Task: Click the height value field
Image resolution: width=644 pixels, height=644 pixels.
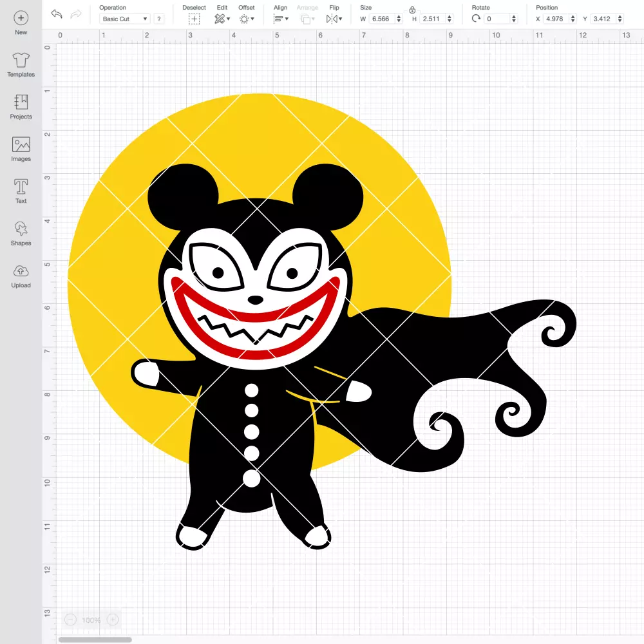Action: click(x=432, y=19)
